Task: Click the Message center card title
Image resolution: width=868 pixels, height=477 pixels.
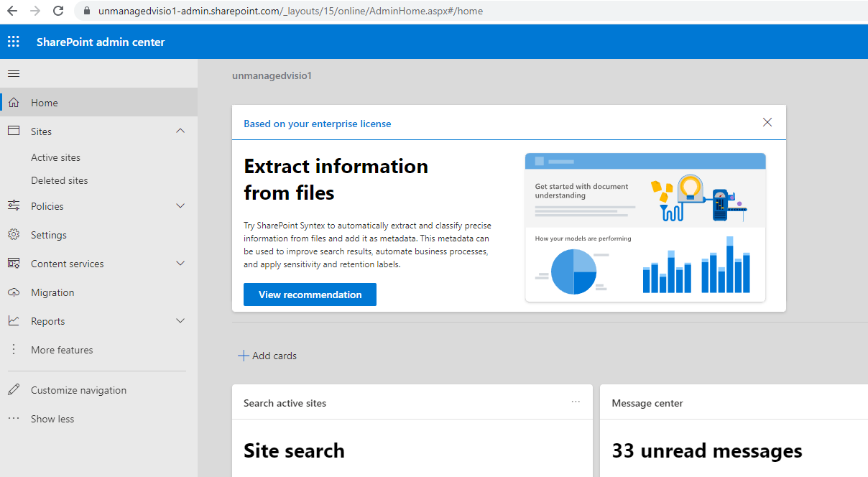Action: coord(647,403)
